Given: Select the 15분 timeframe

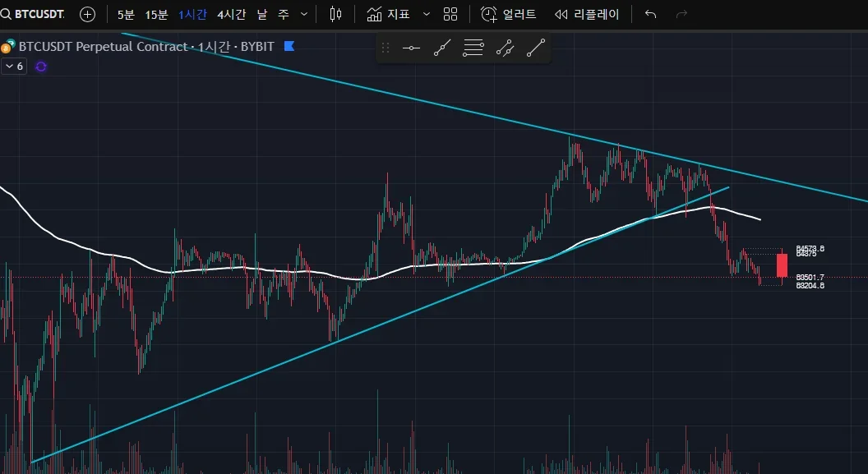Looking at the screenshot, I should coord(156,15).
